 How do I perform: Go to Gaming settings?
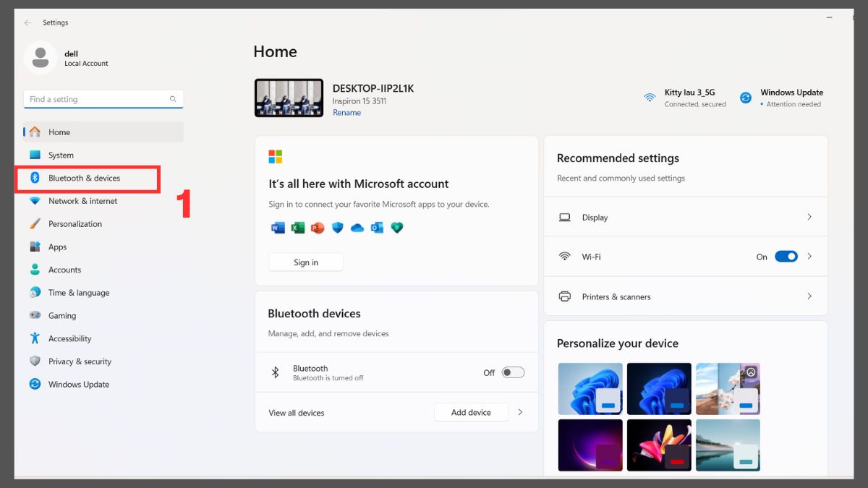click(x=103, y=315)
